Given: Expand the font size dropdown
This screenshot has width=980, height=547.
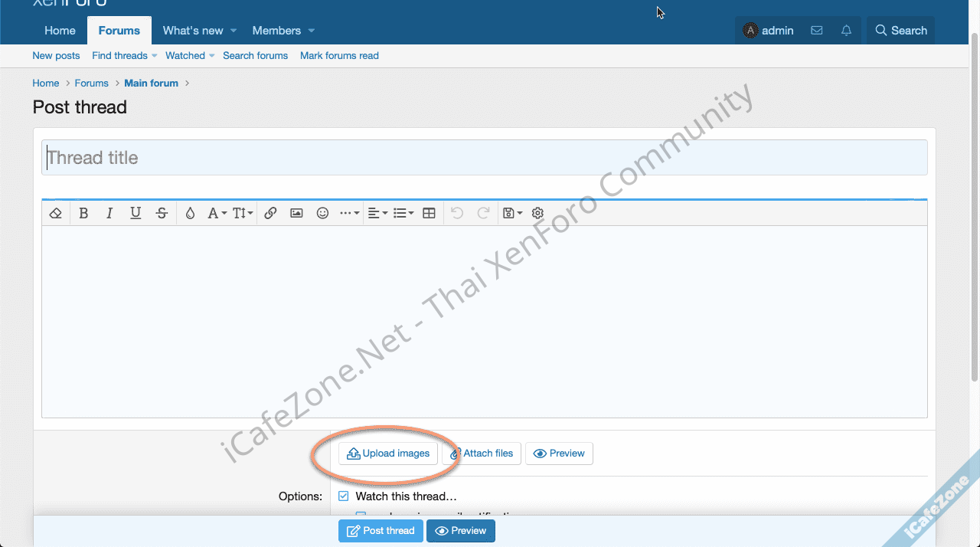Looking at the screenshot, I should (x=243, y=214).
